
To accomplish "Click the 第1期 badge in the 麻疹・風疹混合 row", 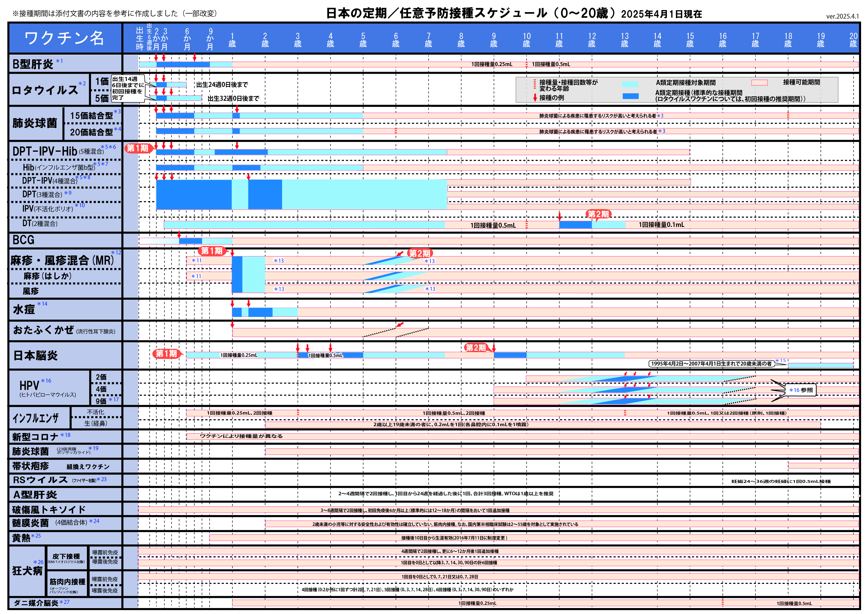I will coord(212,251).
